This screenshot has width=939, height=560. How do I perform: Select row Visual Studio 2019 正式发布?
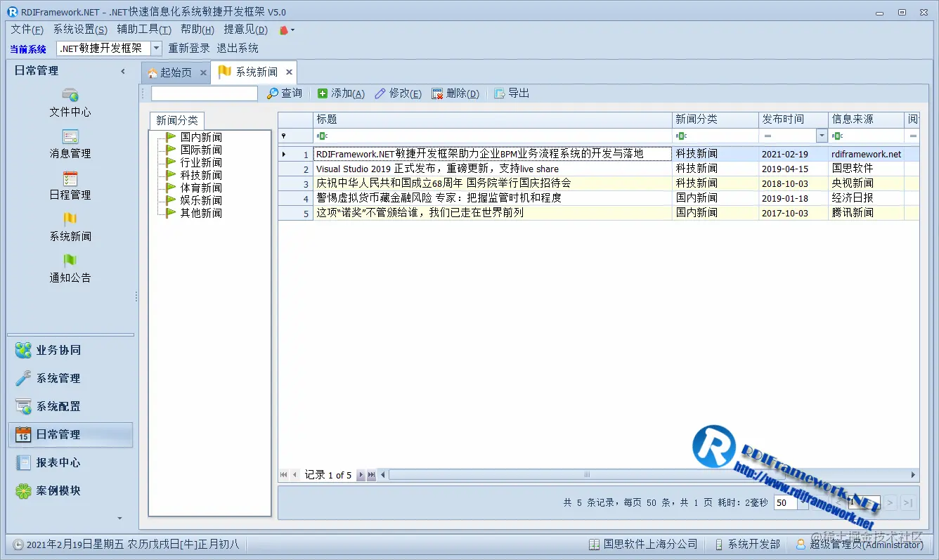[x=598, y=169]
